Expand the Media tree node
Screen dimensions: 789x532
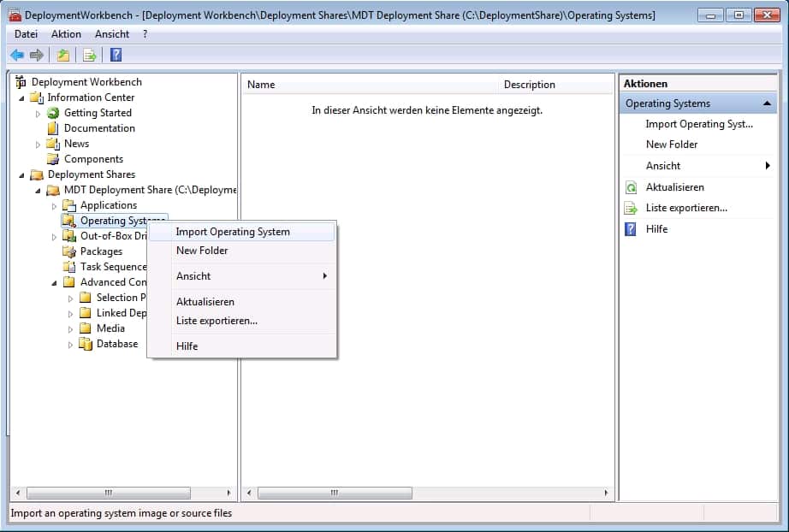pos(70,329)
